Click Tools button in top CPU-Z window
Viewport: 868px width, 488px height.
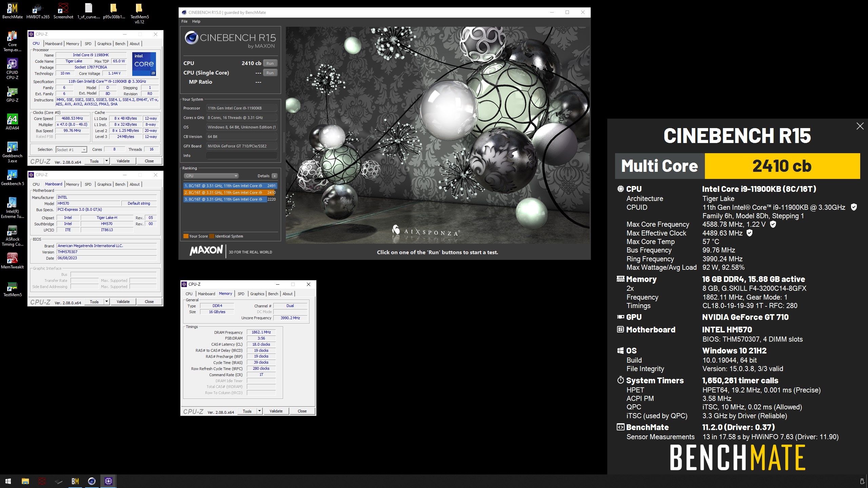[94, 161]
